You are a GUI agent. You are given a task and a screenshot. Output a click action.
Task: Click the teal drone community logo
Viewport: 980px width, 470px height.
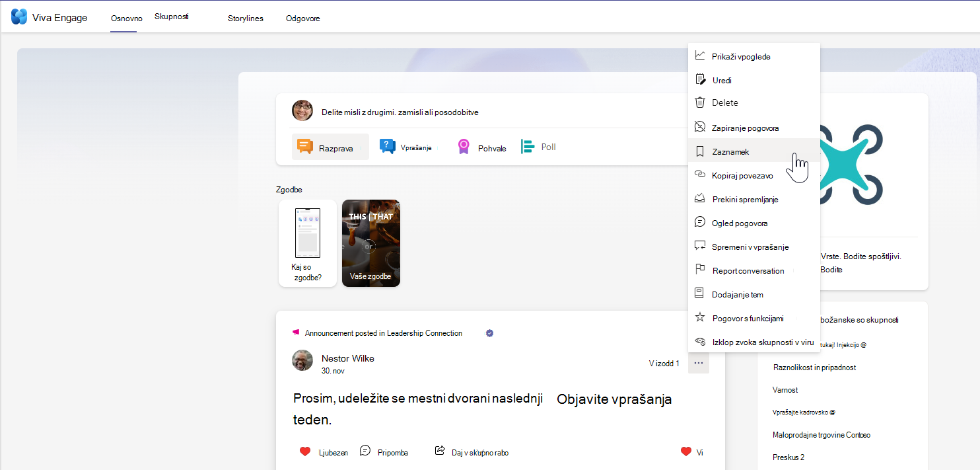(852, 164)
